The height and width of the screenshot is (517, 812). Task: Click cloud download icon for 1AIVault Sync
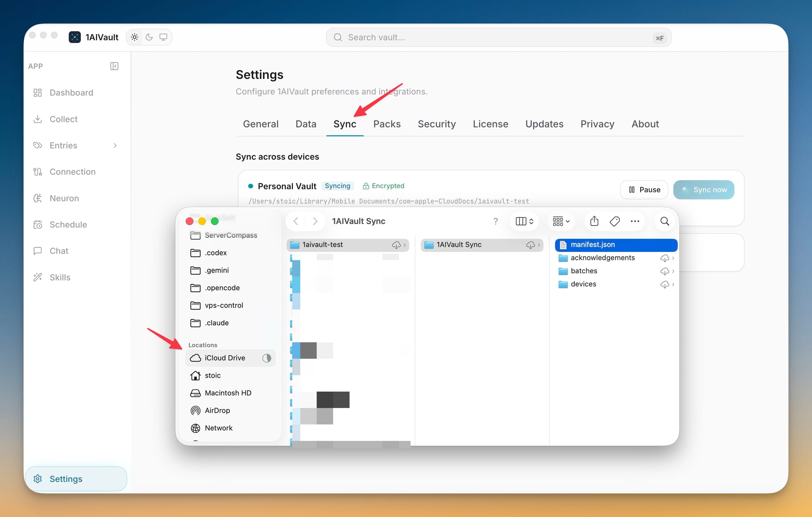530,245
